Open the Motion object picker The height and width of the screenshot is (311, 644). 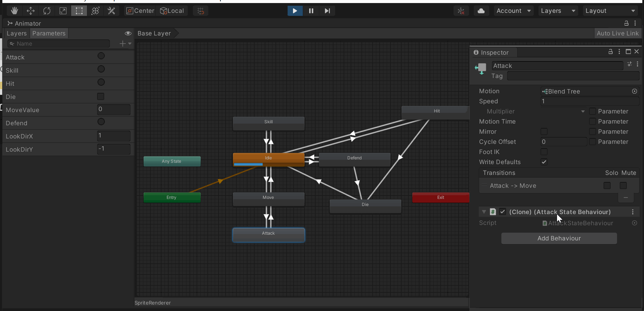click(635, 91)
